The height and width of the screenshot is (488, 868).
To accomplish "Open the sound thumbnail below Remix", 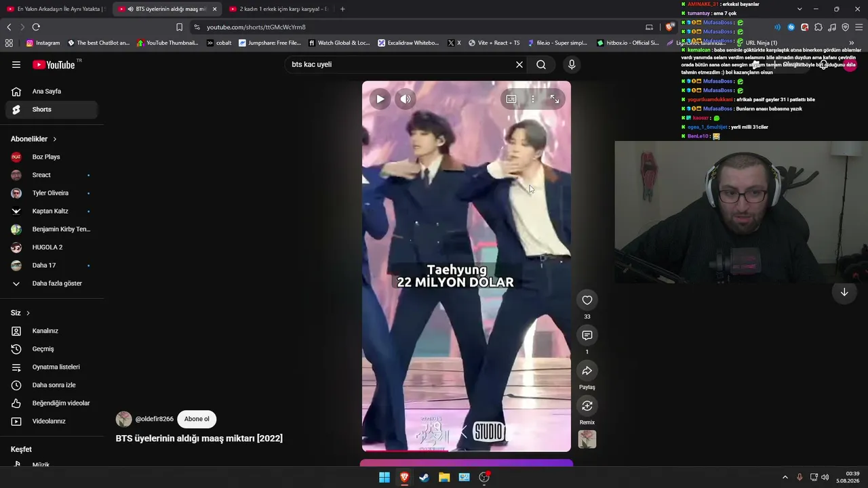I will pos(587,439).
